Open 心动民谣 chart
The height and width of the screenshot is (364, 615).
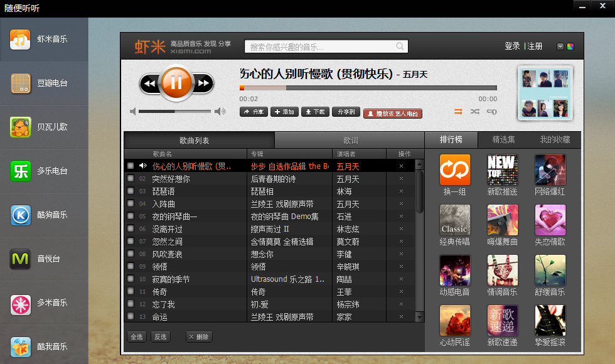454,320
